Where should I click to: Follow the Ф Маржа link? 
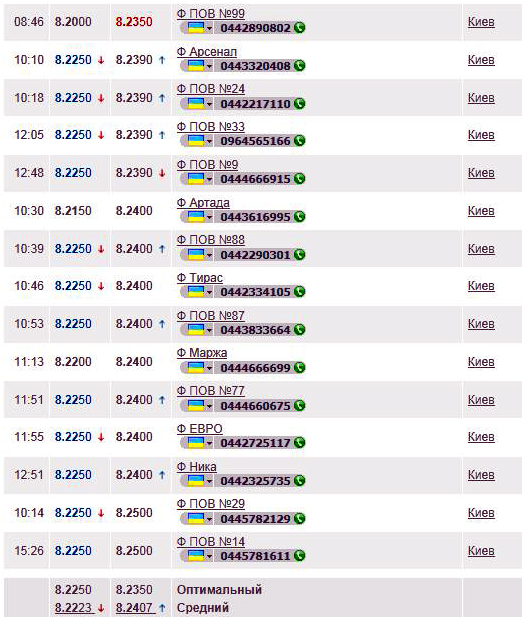coord(202,353)
